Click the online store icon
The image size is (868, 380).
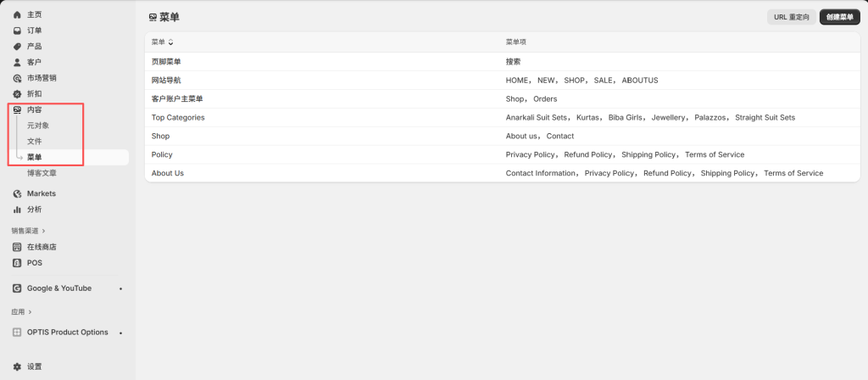[17, 247]
